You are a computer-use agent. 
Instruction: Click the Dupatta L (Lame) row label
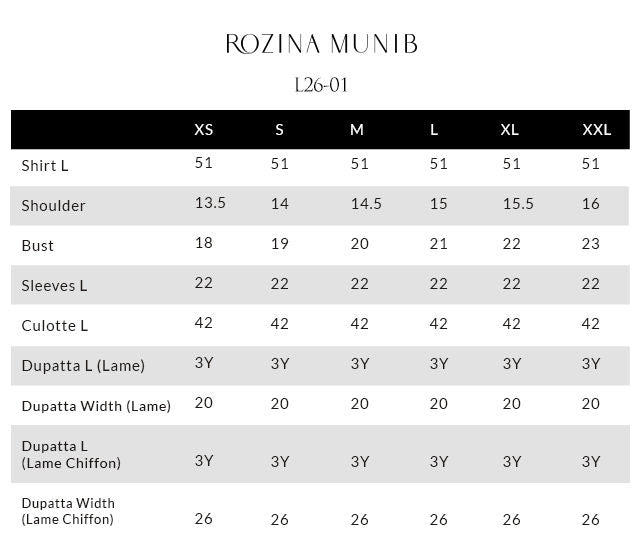pyautogui.click(x=83, y=365)
